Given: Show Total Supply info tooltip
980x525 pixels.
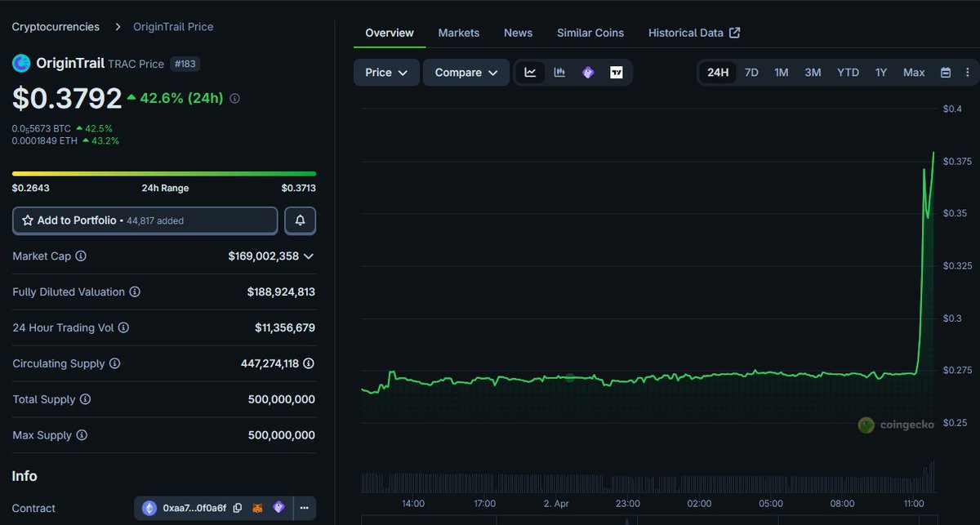Looking at the screenshot, I should click(85, 399).
